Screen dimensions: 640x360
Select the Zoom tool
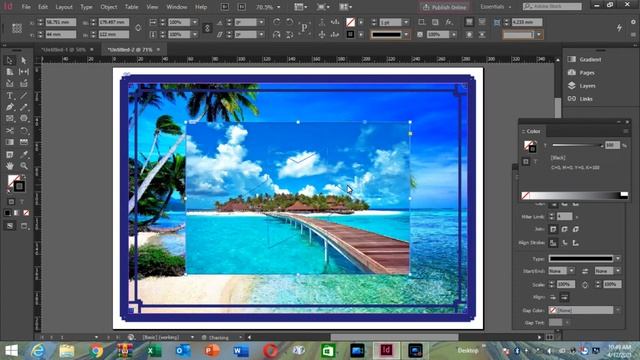pyautogui.click(x=24, y=166)
